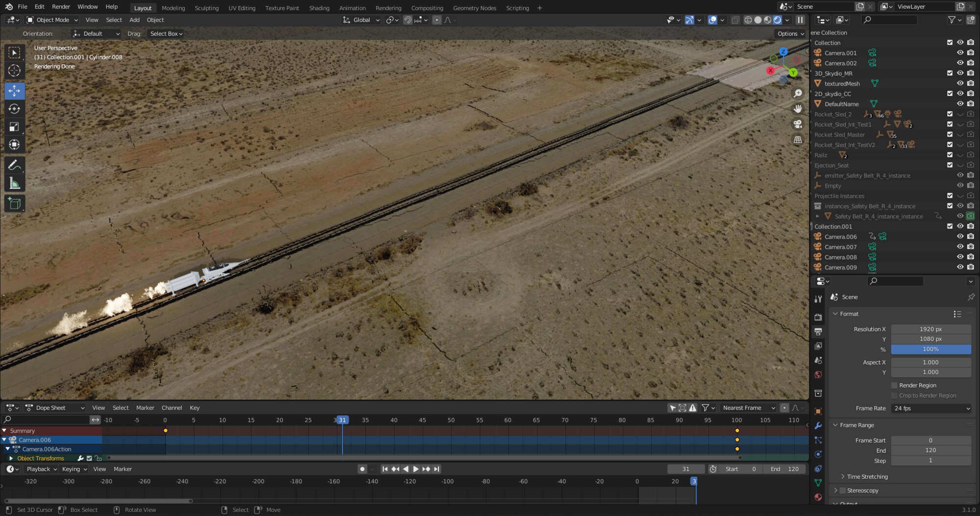Open the Tool properties tab

tap(818, 299)
